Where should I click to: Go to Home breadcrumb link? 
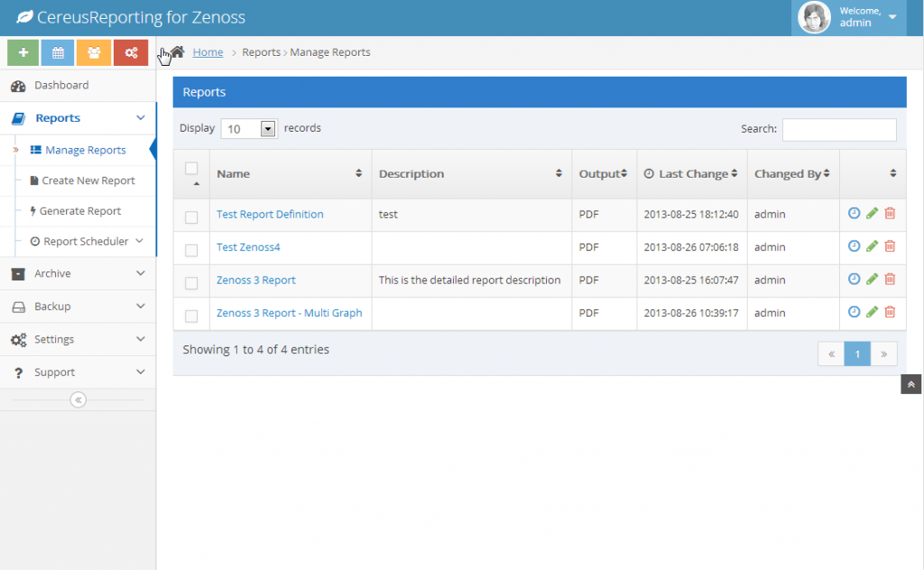tap(208, 51)
